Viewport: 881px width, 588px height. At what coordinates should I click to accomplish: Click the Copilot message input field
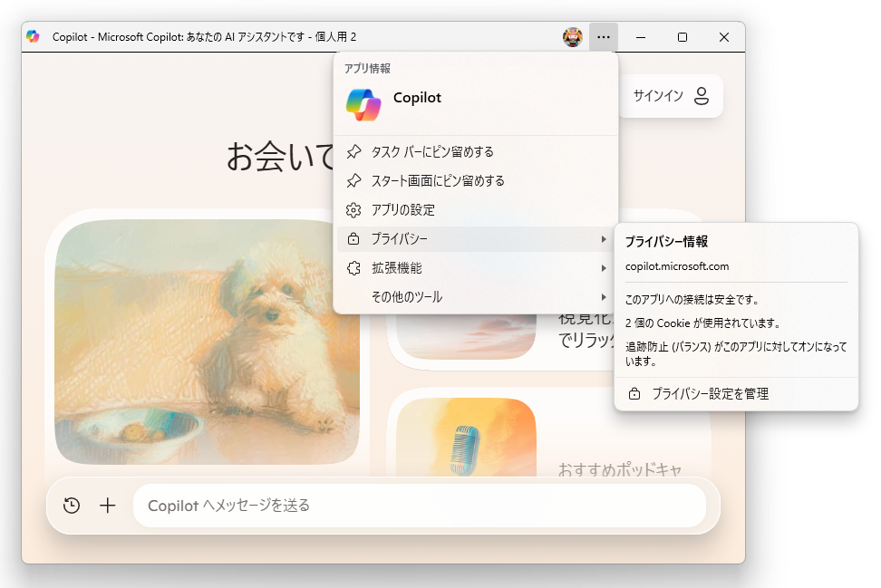[363, 506]
